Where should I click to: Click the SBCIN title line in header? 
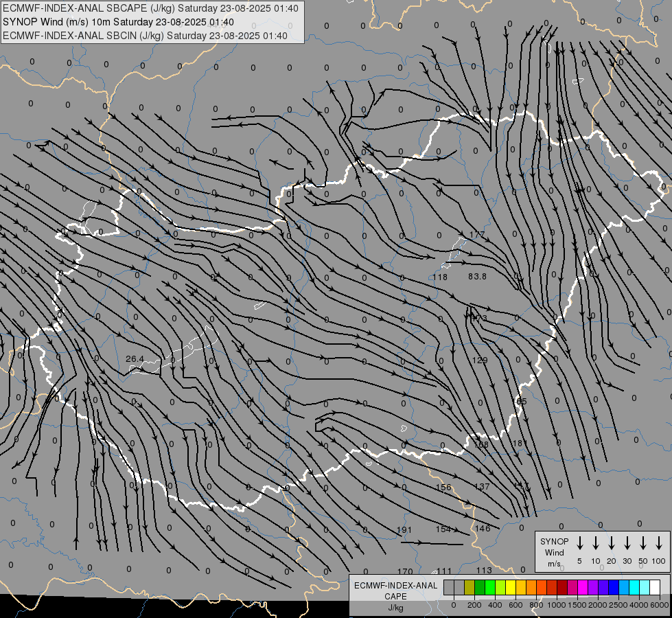pos(145,36)
